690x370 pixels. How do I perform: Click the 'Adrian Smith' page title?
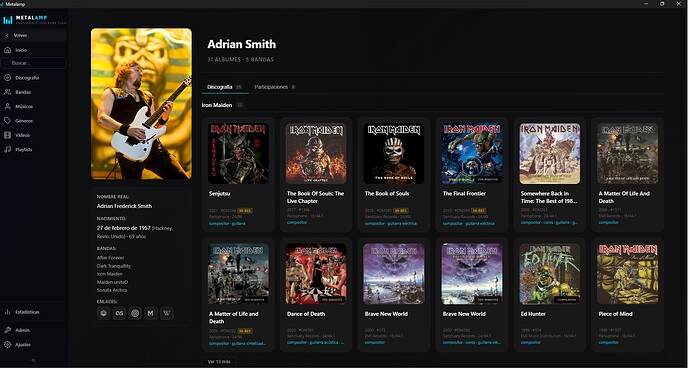coord(242,44)
